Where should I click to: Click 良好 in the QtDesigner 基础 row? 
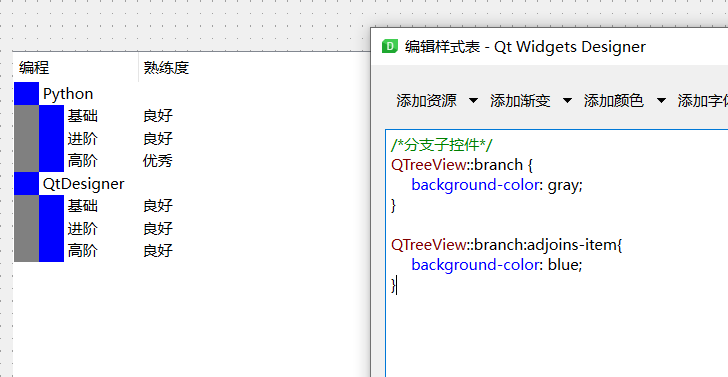158,206
